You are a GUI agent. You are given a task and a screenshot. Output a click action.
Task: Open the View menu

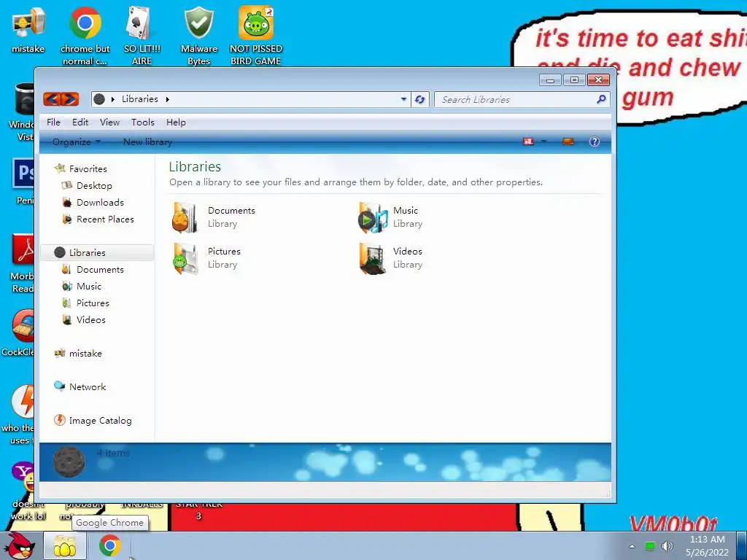(109, 122)
